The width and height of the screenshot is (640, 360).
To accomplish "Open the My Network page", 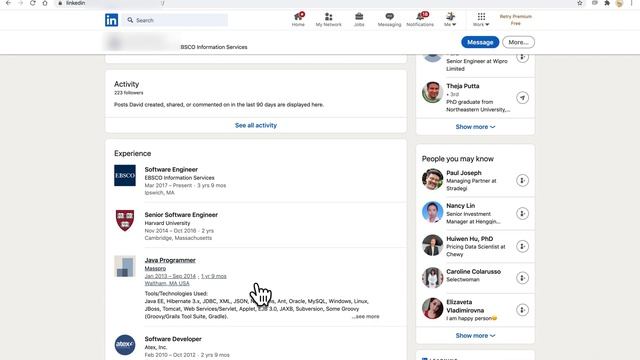I will [329, 20].
